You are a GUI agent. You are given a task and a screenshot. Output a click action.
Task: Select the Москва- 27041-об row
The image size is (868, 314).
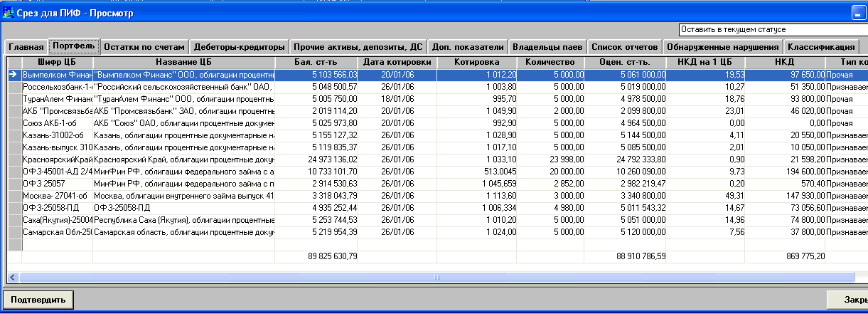[x=438, y=195]
